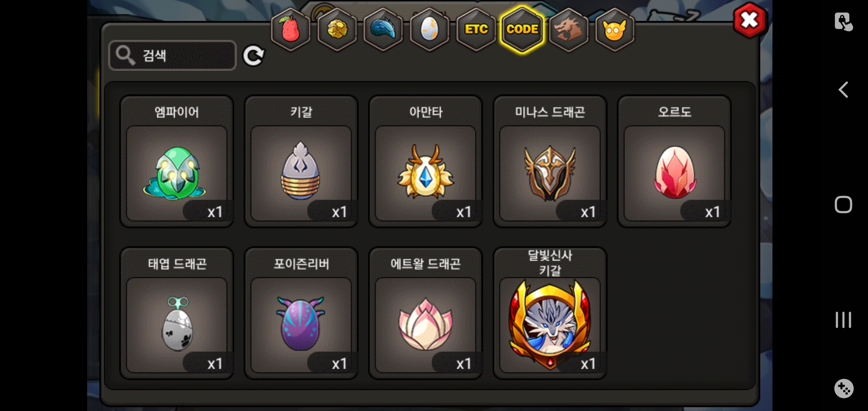
Task: Select the 미나스 드래곤 helmet item
Action: pyautogui.click(x=550, y=161)
